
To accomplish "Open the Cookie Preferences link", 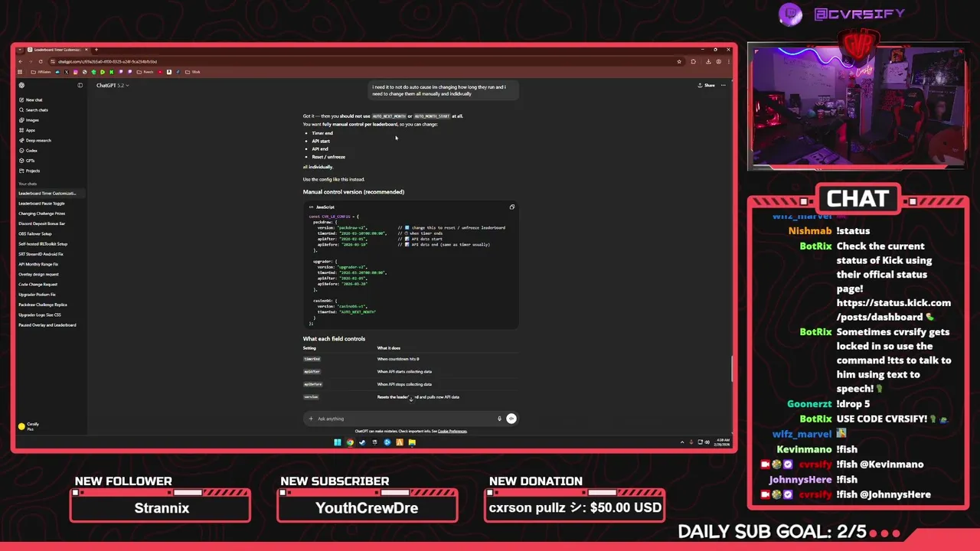I will pyautogui.click(x=452, y=431).
